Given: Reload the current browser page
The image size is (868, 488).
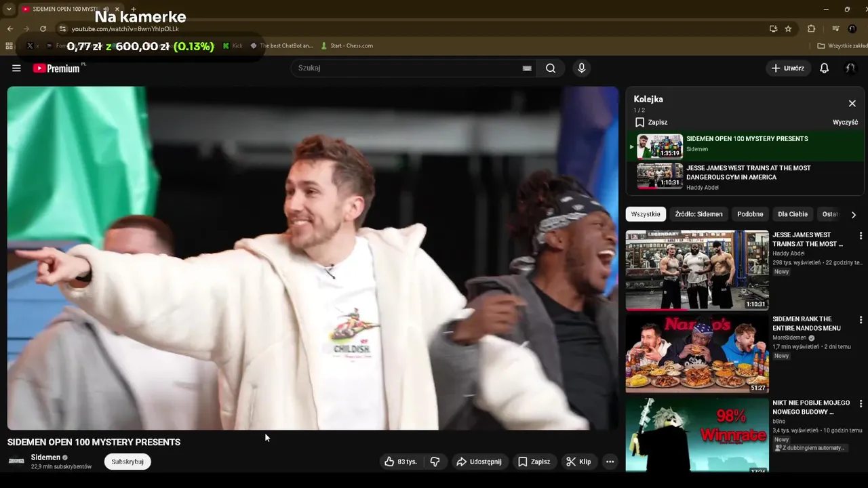Looking at the screenshot, I should click(43, 28).
